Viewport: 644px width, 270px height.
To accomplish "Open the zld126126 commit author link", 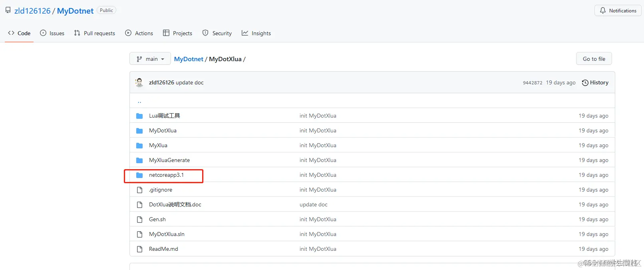I will (x=161, y=82).
